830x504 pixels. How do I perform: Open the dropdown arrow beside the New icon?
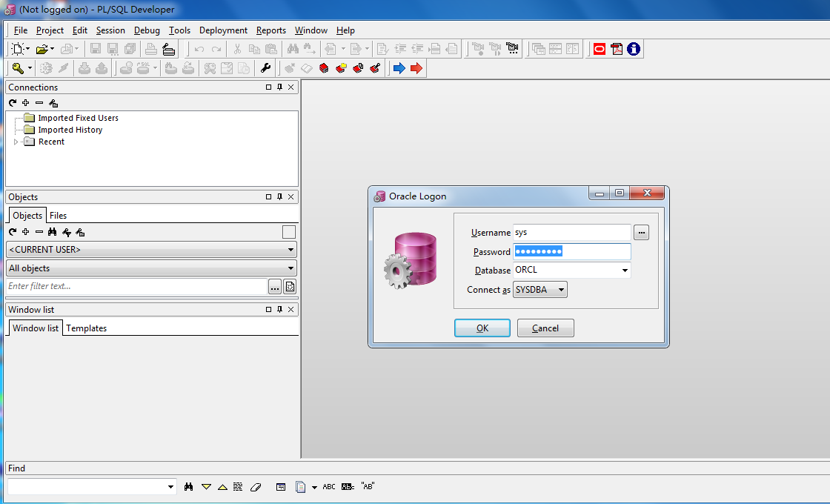(27, 49)
